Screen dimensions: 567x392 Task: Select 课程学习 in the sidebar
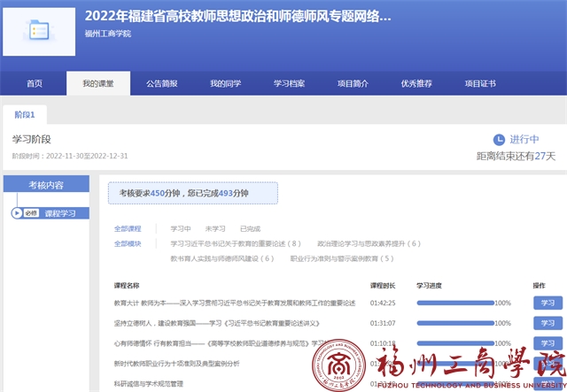pos(60,213)
